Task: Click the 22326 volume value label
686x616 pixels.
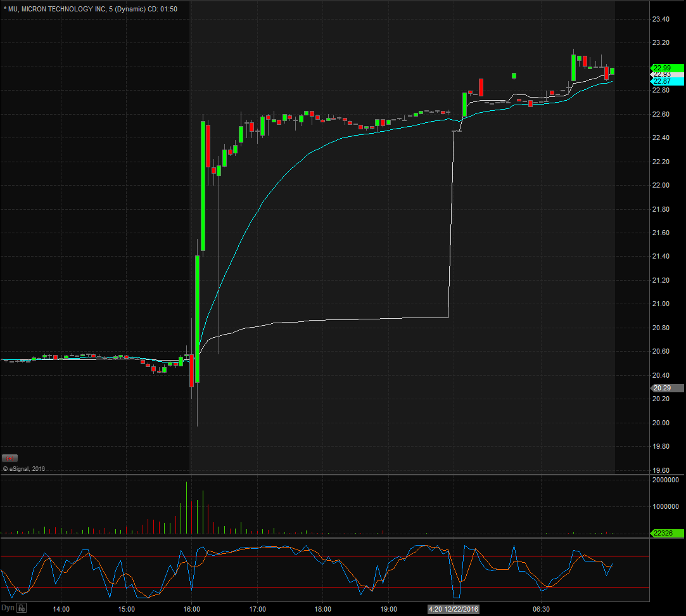Action: 667,533
